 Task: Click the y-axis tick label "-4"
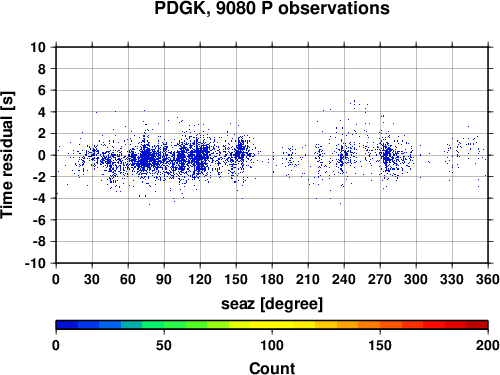(x=39, y=198)
